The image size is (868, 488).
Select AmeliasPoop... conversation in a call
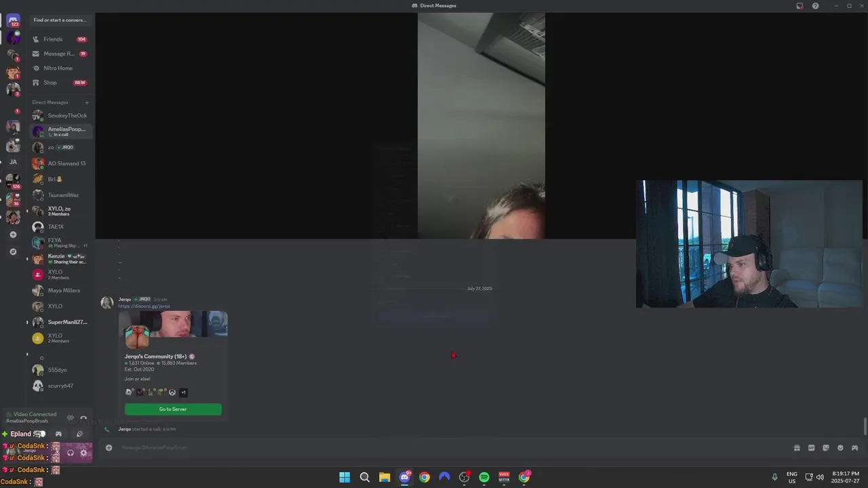[60, 131]
